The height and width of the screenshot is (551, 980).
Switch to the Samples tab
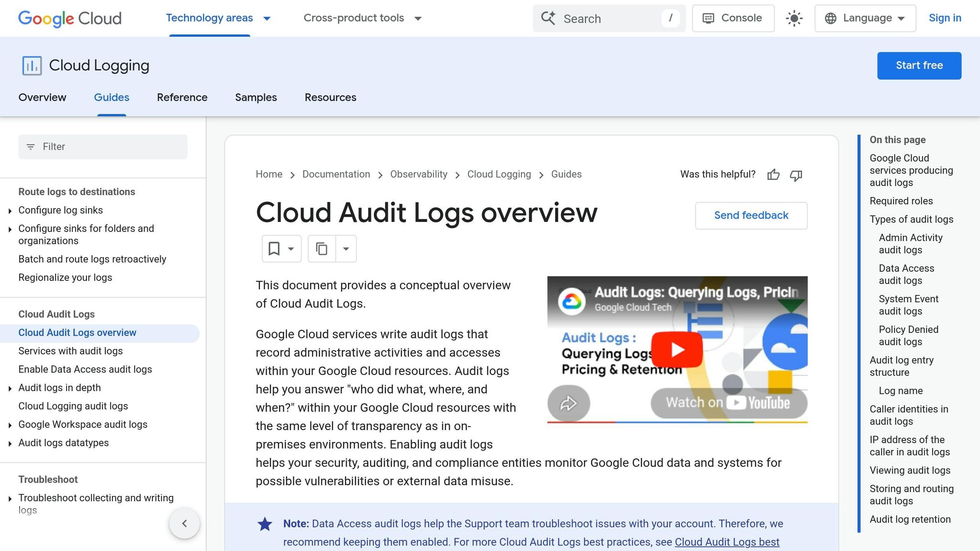pyautogui.click(x=256, y=98)
